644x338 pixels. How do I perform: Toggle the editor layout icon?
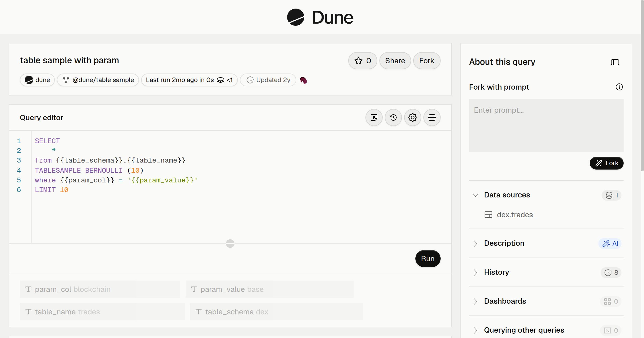point(432,117)
